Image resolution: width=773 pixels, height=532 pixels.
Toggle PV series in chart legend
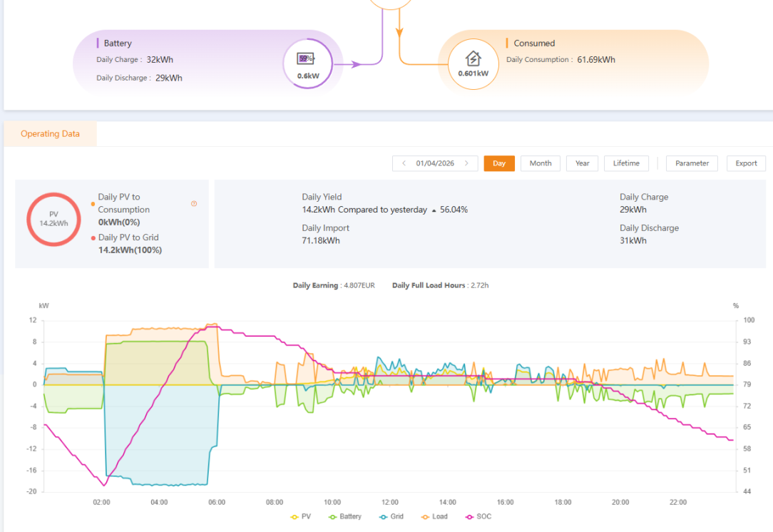(301, 516)
